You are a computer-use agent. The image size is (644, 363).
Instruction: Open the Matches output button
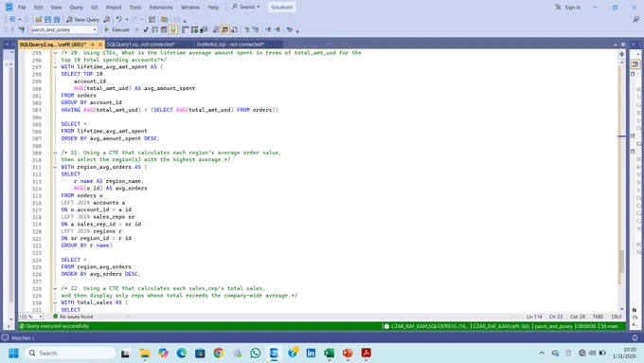[x=19, y=337]
